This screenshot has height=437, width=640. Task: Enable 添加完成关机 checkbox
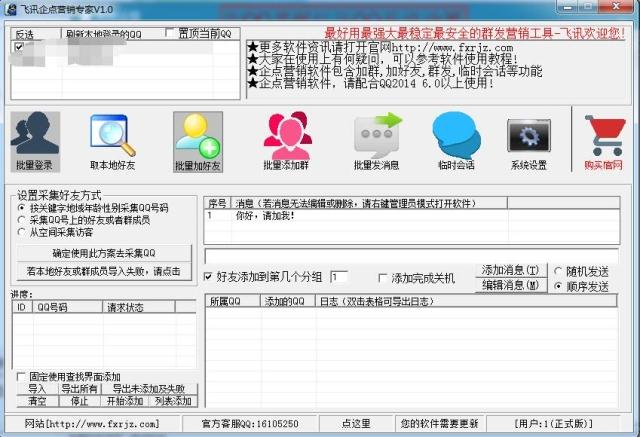tap(382, 278)
